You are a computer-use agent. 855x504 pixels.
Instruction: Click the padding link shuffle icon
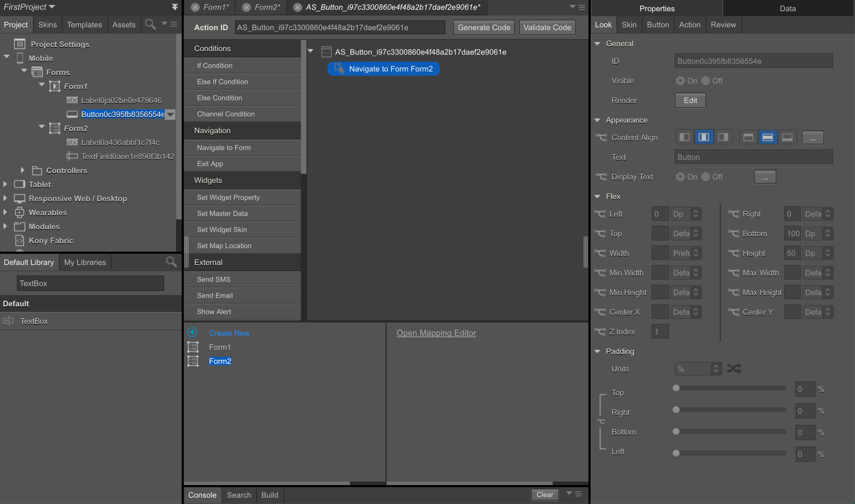point(734,369)
